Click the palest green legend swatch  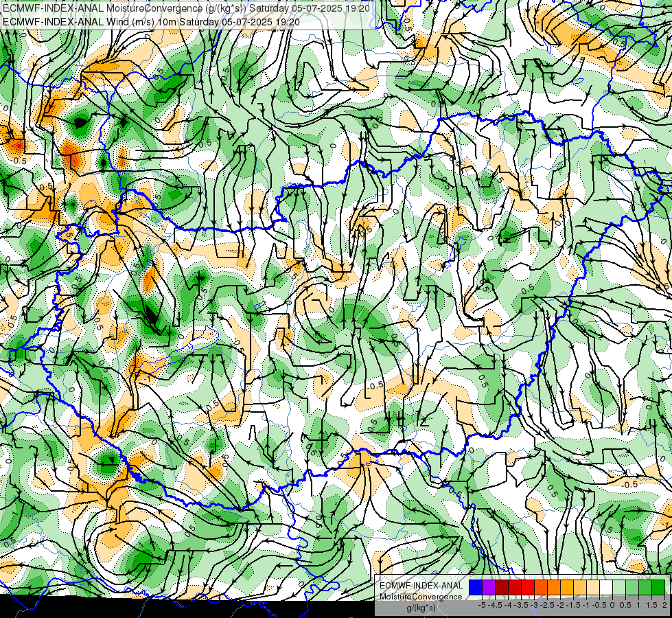[x=619, y=587]
